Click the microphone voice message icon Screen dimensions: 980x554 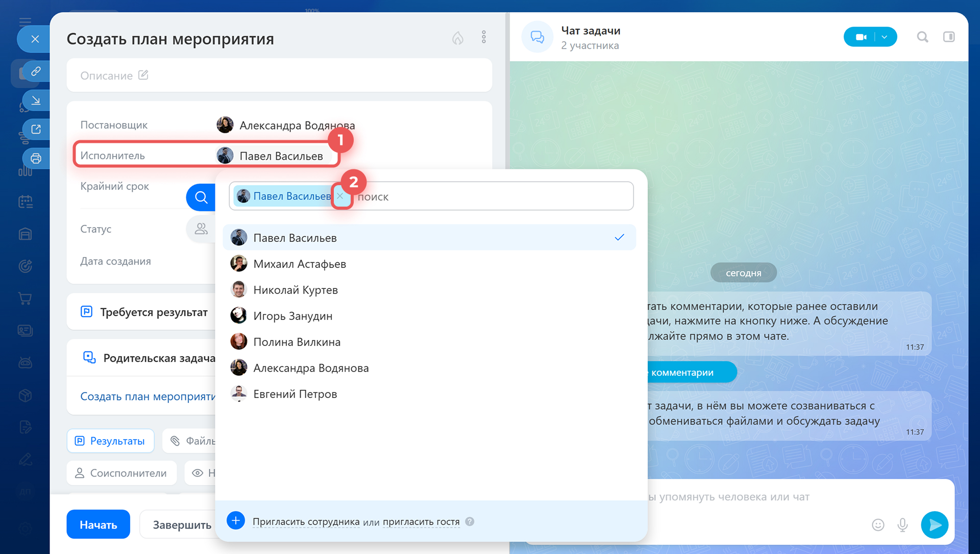tap(902, 524)
